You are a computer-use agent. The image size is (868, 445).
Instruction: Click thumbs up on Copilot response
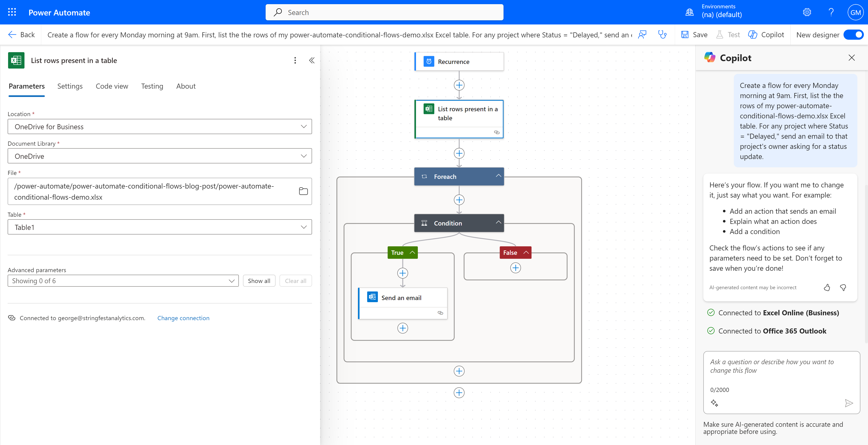coord(827,287)
